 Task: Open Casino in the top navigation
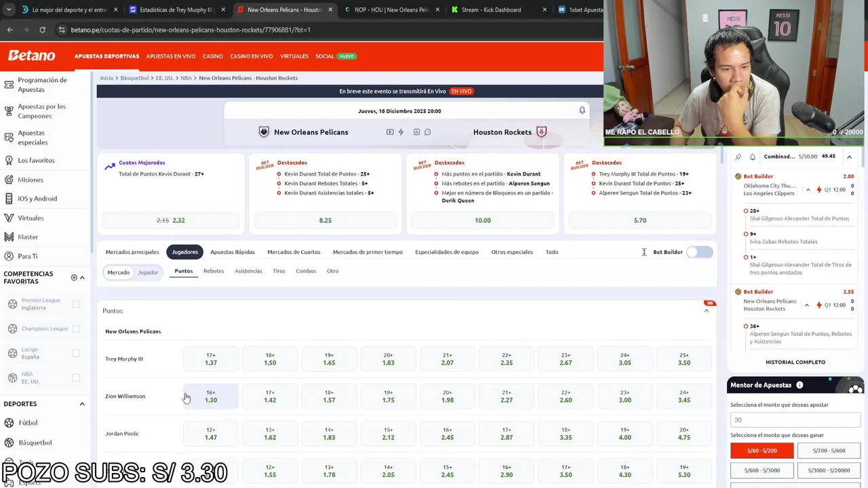213,56
